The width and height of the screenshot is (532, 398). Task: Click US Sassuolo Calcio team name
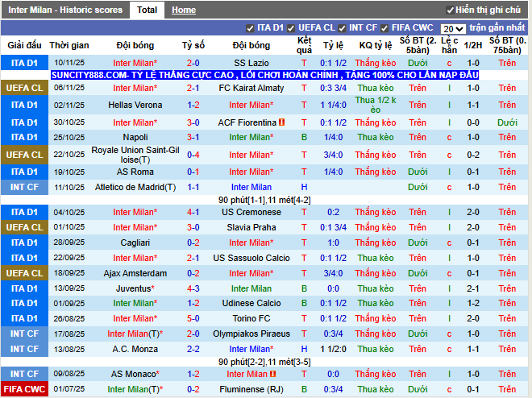251,259
